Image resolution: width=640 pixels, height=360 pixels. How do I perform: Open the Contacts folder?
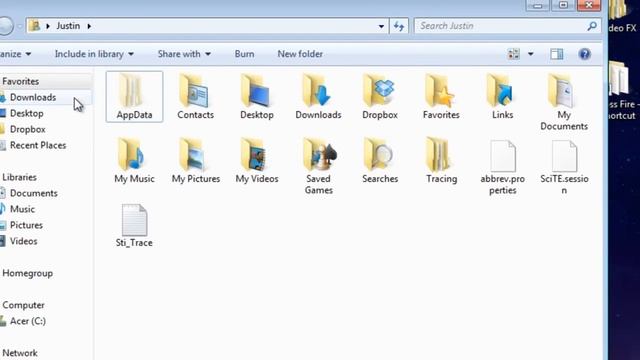pos(196,97)
